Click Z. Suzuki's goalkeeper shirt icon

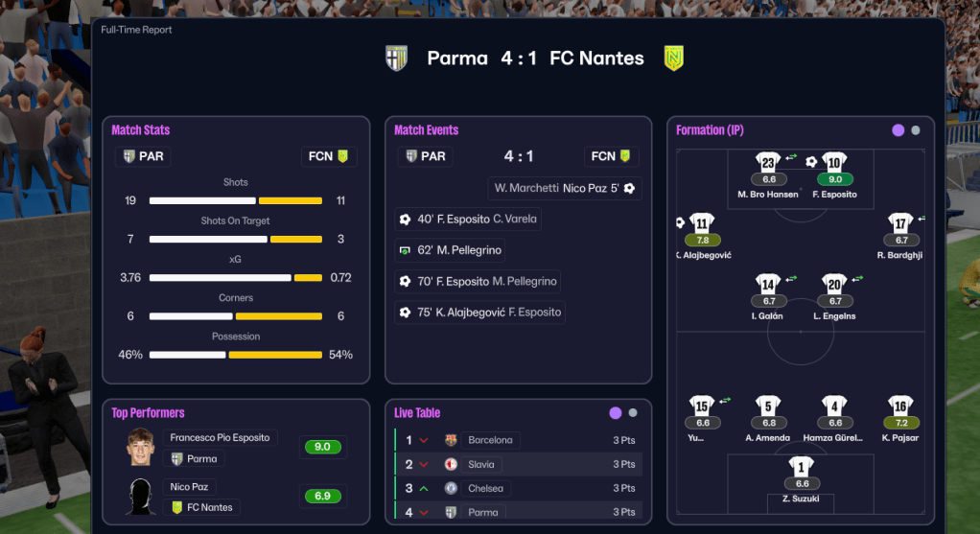click(802, 467)
